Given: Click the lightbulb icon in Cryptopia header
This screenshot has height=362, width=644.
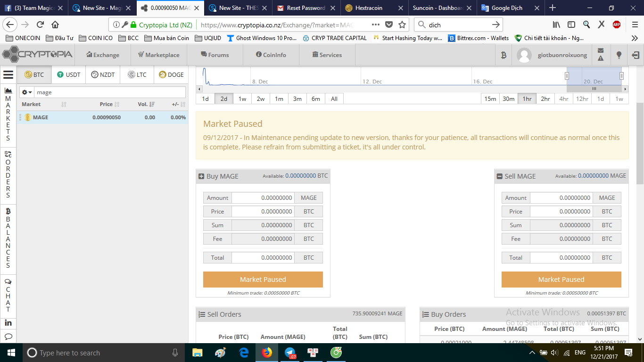Looking at the screenshot, I should (x=619, y=55).
